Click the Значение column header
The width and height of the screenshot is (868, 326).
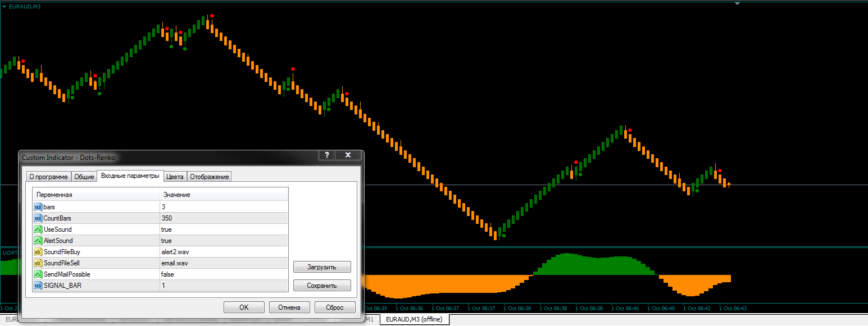(x=224, y=195)
